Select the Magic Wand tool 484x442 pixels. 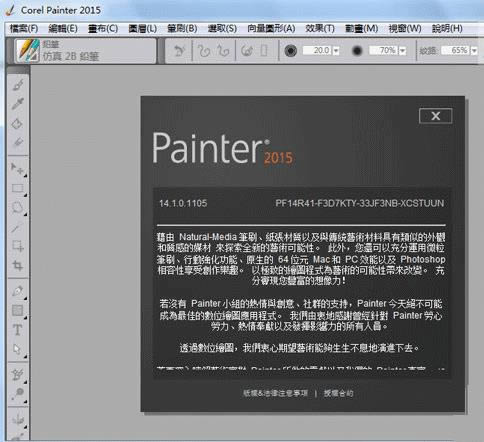17,228
